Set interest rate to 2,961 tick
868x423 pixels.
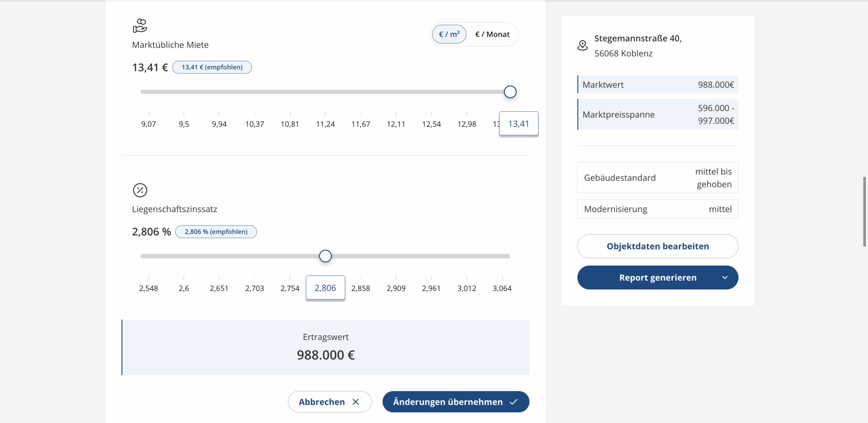pyautogui.click(x=431, y=288)
